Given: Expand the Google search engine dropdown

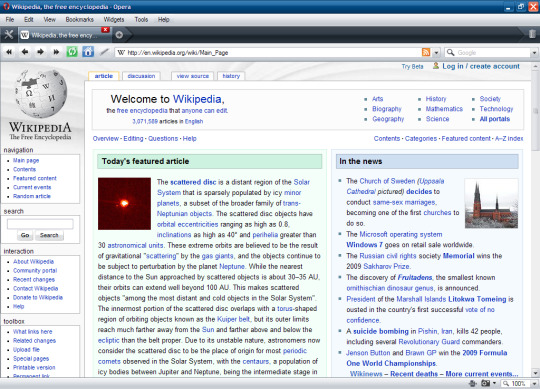Looking at the screenshot, I should (534, 53).
